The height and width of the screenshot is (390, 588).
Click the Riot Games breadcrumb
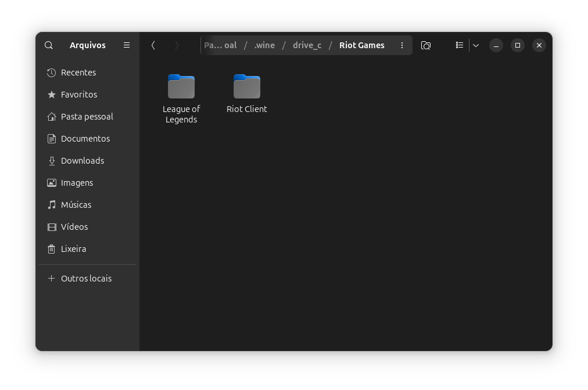[x=362, y=45]
